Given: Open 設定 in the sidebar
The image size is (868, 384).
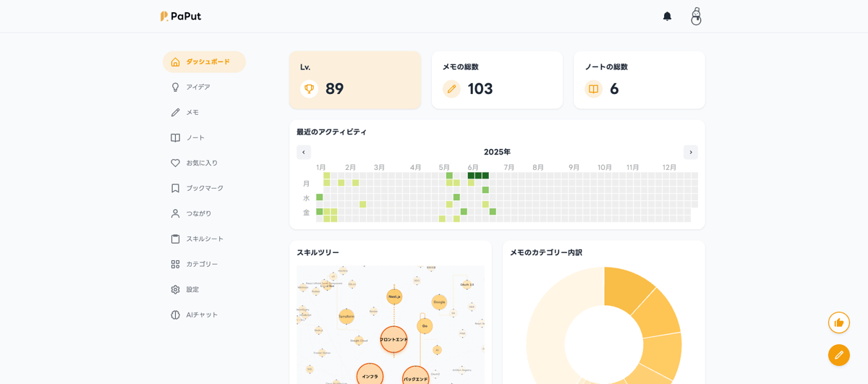Looking at the screenshot, I should pyautogui.click(x=192, y=289).
